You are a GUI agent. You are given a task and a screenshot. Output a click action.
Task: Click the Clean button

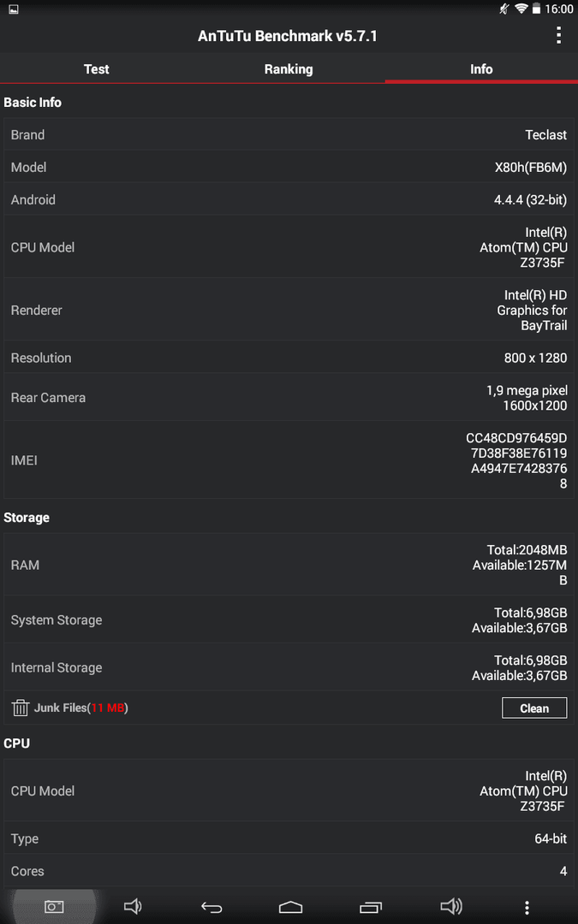coord(534,708)
